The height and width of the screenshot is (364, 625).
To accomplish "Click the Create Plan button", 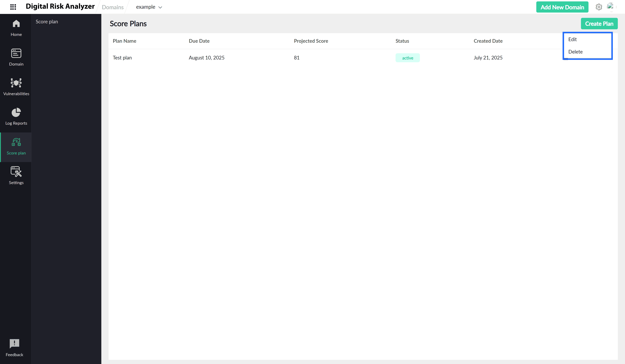I will 599,24.
